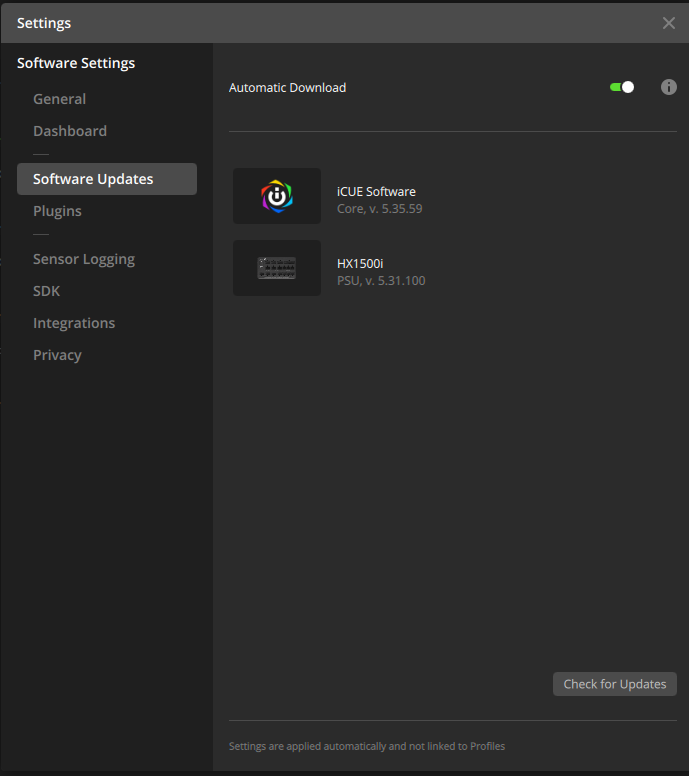This screenshot has height=776, width=689.
Task: Open the General settings section
Action: [59, 99]
